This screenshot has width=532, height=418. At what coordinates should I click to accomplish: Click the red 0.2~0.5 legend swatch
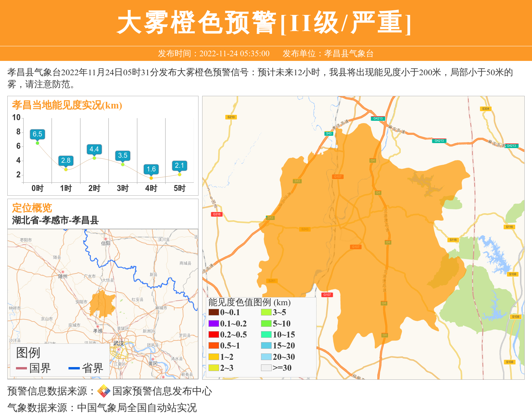[x=213, y=334]
